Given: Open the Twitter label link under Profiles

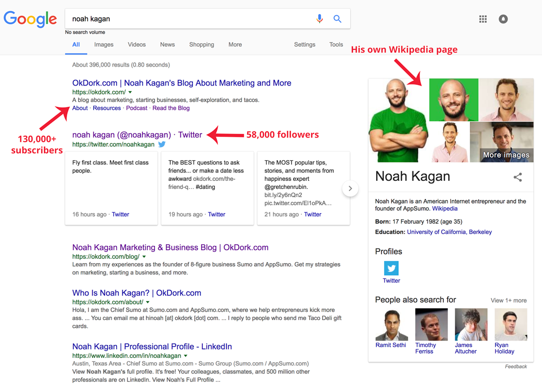Looking at the screenshot, I should click(391, 281).
